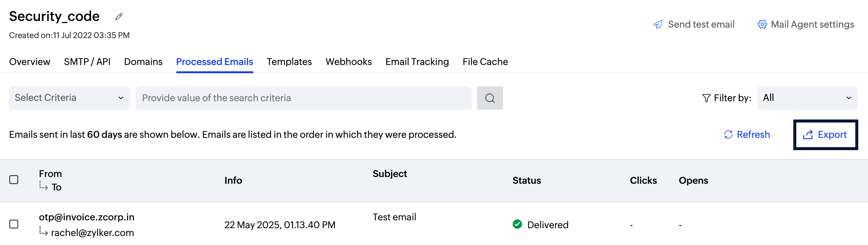Click the Send test email link

coord(701,25)
